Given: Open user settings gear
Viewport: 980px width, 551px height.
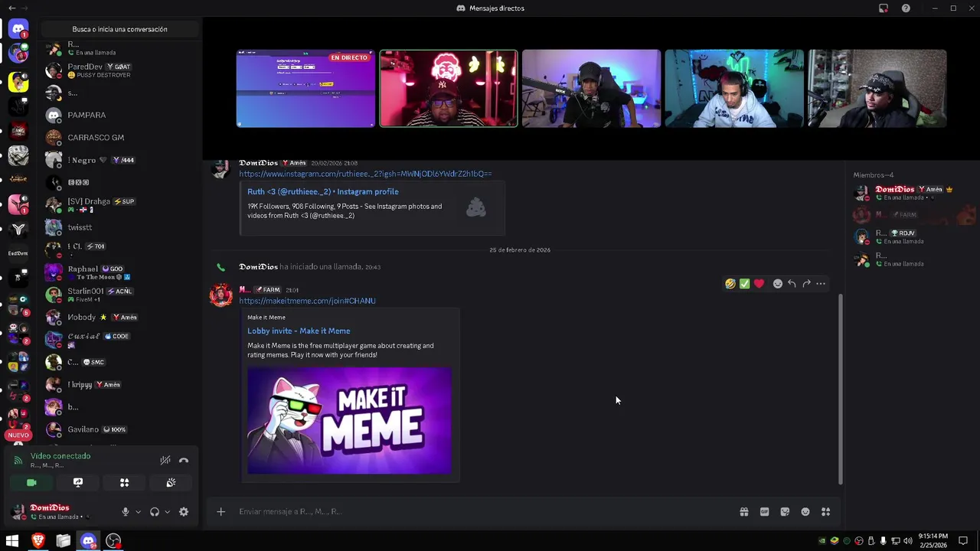Looking at the screenshot, I should point(184,512).
